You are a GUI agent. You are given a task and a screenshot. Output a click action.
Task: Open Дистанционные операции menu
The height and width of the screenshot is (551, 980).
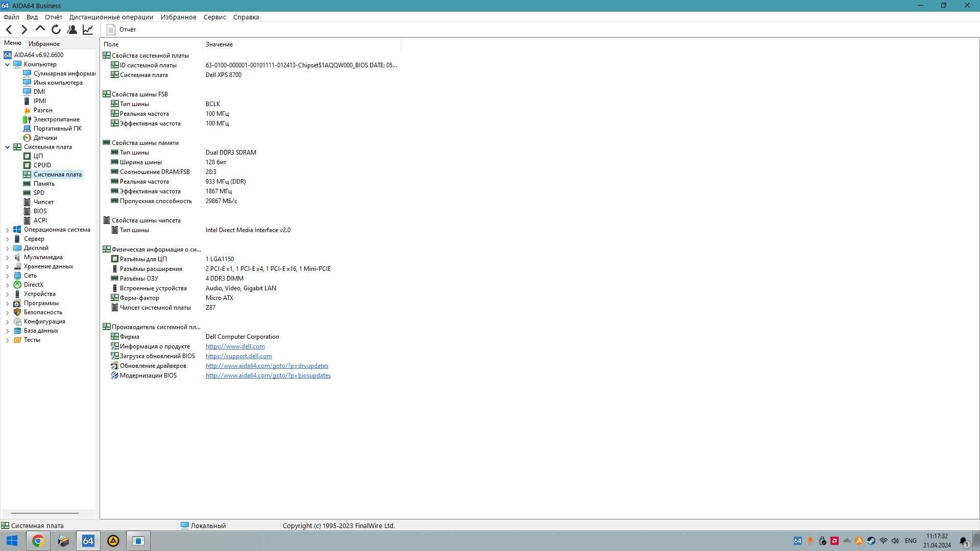(111, 17)
